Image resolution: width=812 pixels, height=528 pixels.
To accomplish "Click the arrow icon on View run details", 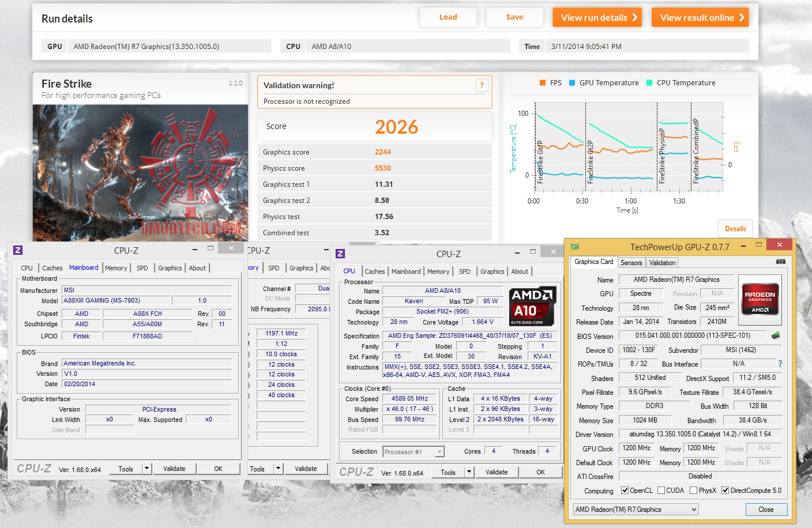I will pos(634,17).
